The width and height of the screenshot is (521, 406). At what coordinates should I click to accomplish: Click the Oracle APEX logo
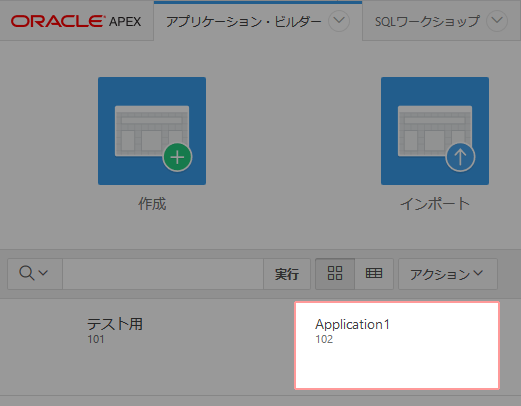click(x=76, y=22)
